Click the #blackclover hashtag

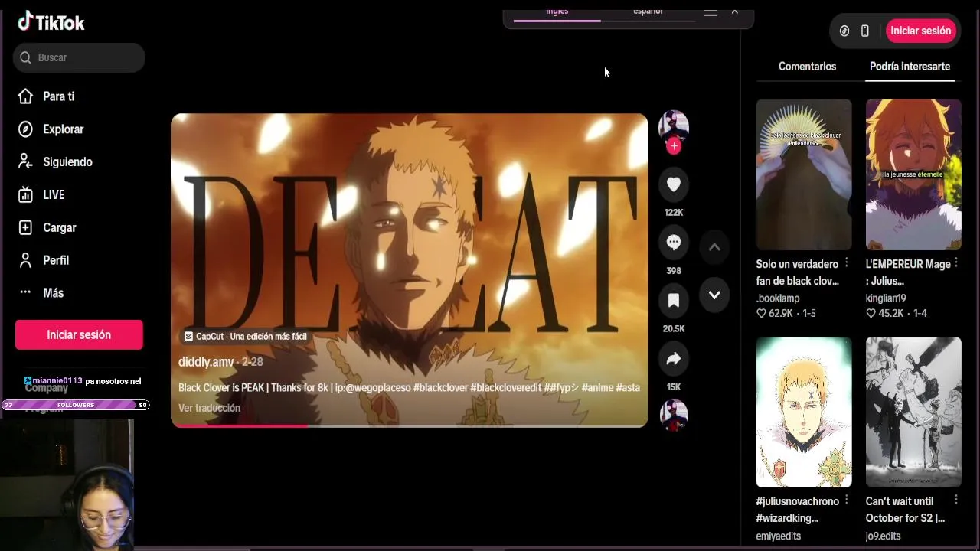tap(440, 388)
